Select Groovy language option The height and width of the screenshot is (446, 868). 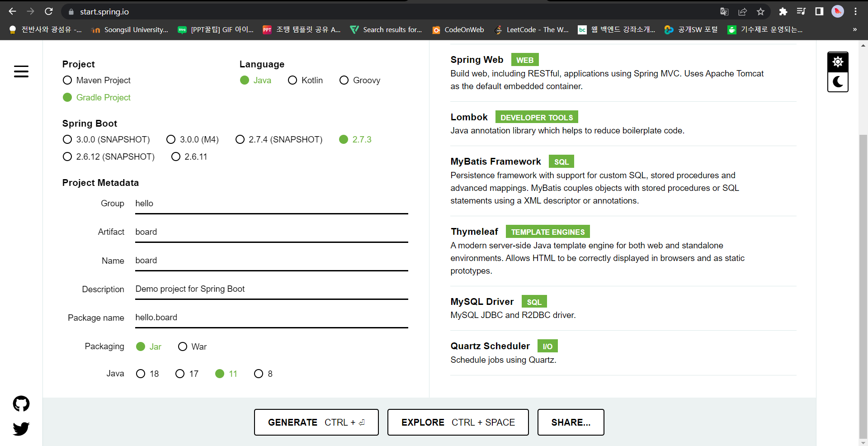[360, 80]
